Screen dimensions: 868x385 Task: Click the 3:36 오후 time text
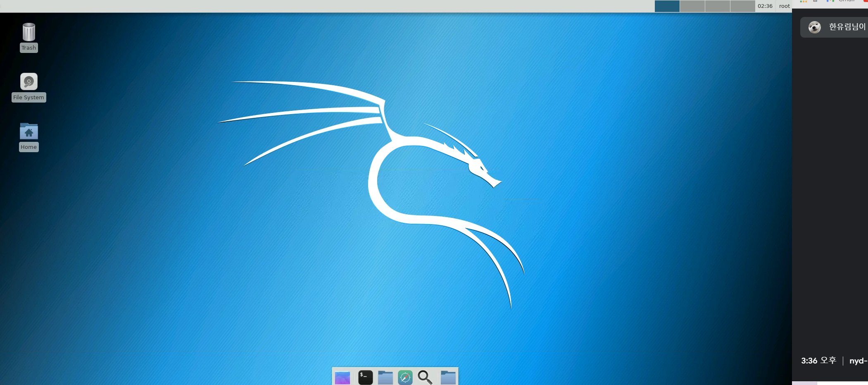(x=818, y=361)
